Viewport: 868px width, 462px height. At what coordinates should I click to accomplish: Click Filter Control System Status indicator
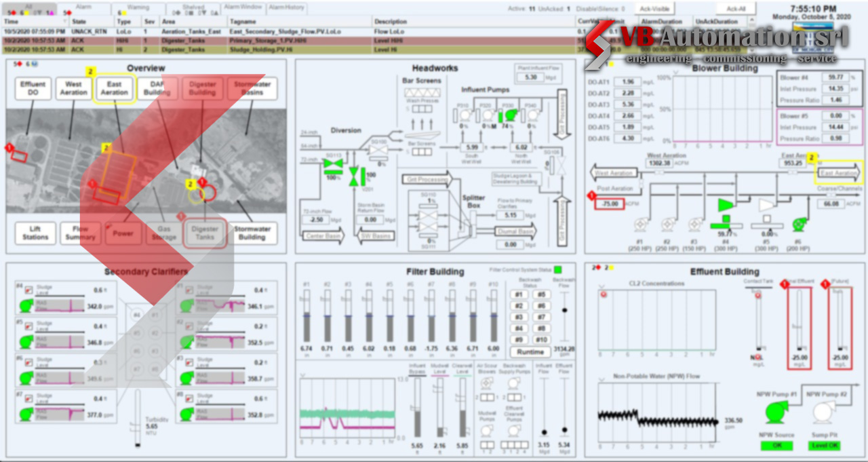(x=558, y=269)
